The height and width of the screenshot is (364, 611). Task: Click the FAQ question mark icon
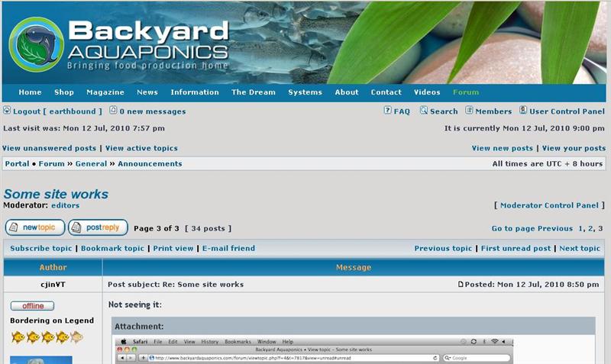pyautogui.click(x=387, y=111)
